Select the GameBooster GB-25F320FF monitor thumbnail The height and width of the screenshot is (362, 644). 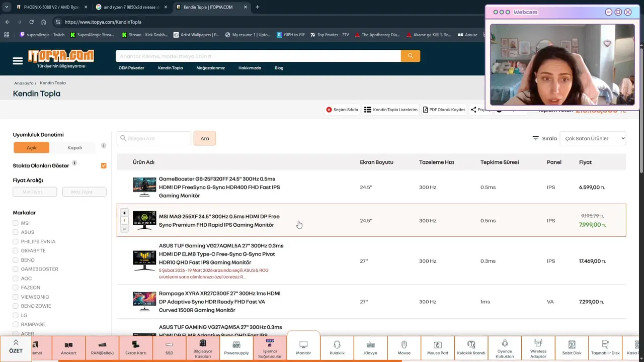(144, 187)
